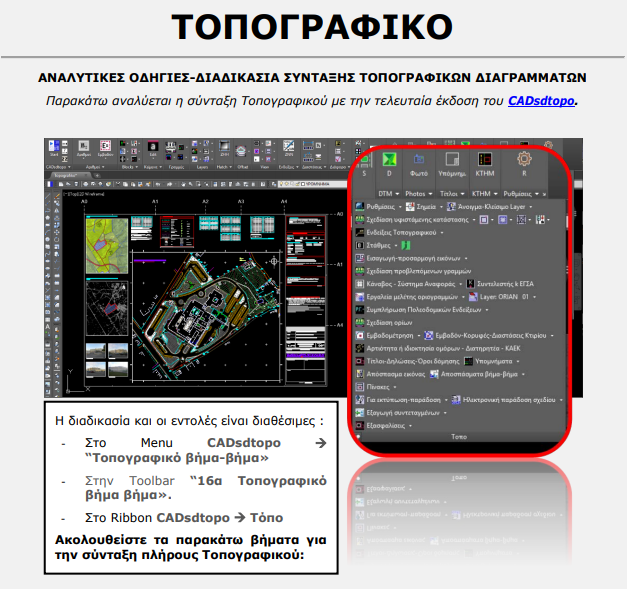Expand the ΚΤΗΜ panel dropdown
Viewport: 627px width, 589px height.
click(495, 194)
